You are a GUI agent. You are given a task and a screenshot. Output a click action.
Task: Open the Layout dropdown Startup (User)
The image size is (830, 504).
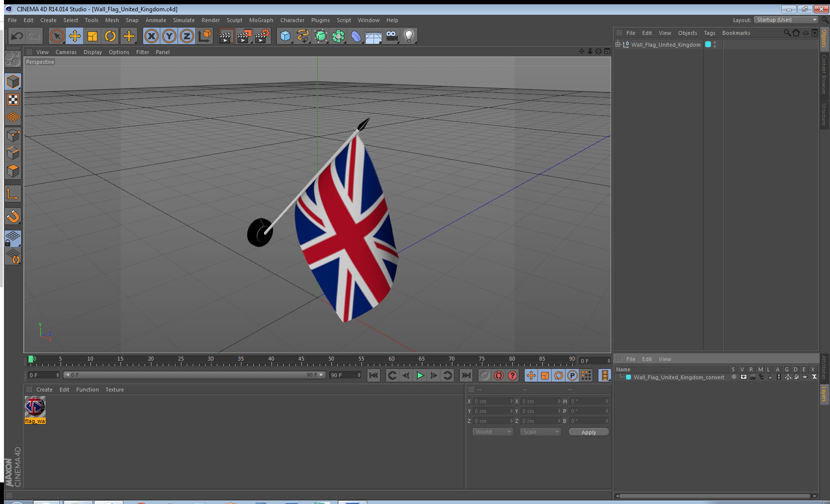point(786,20)
